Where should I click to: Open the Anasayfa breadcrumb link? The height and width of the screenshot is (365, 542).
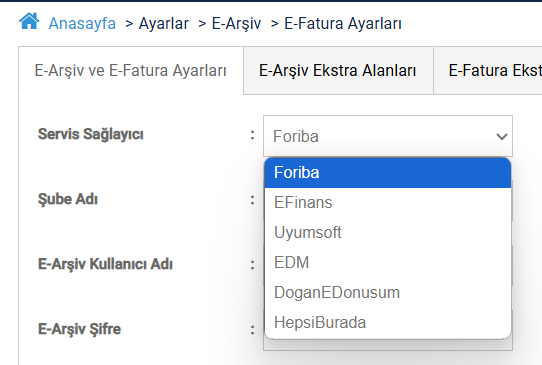pos(82,24)
